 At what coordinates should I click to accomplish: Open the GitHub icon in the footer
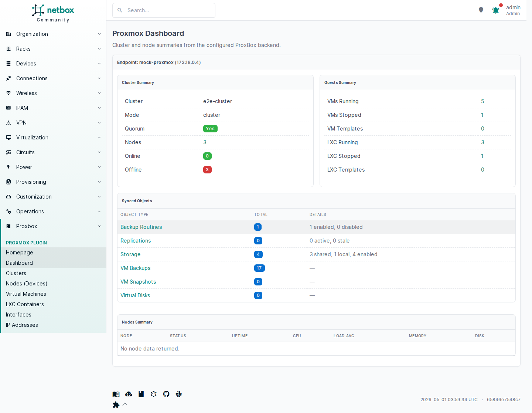point(166,394)
